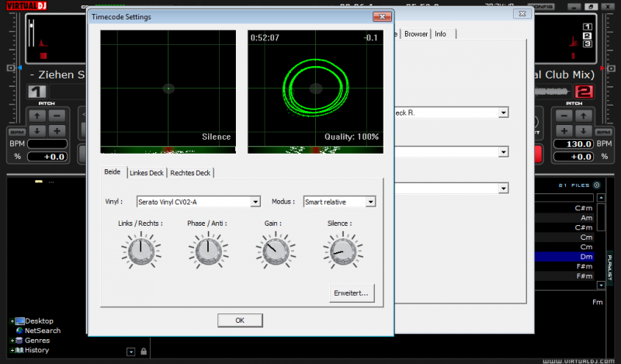Screen dimensions: 621x364
Task: Close the Timecode Settings dialog
Action: 382,16
